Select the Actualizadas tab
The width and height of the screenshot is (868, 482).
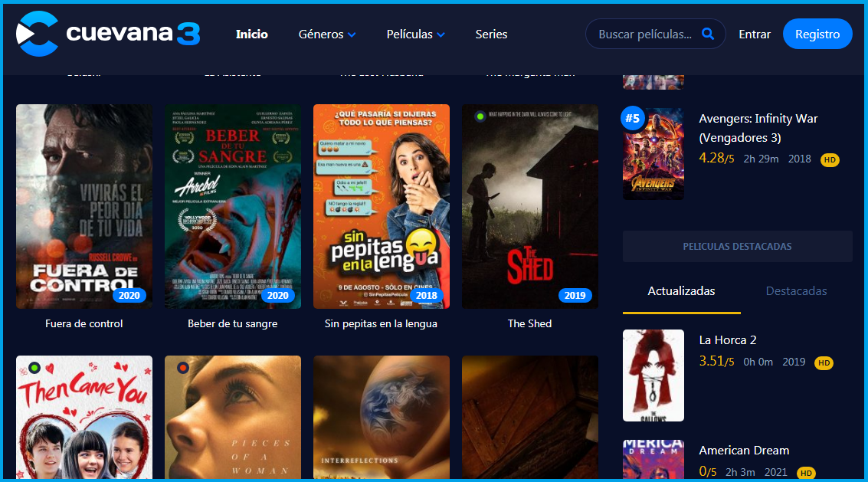pyautogui.click(x=681, y=291)
